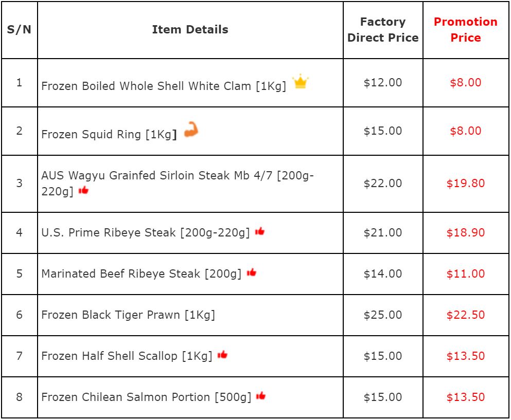Click the $21.00 factory price cell

tap(383, 232)
